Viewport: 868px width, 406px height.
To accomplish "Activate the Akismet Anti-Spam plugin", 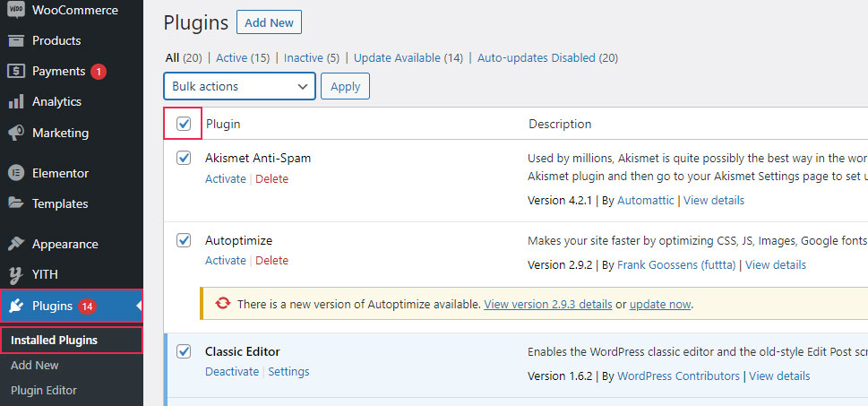I will tap(226, 179).
